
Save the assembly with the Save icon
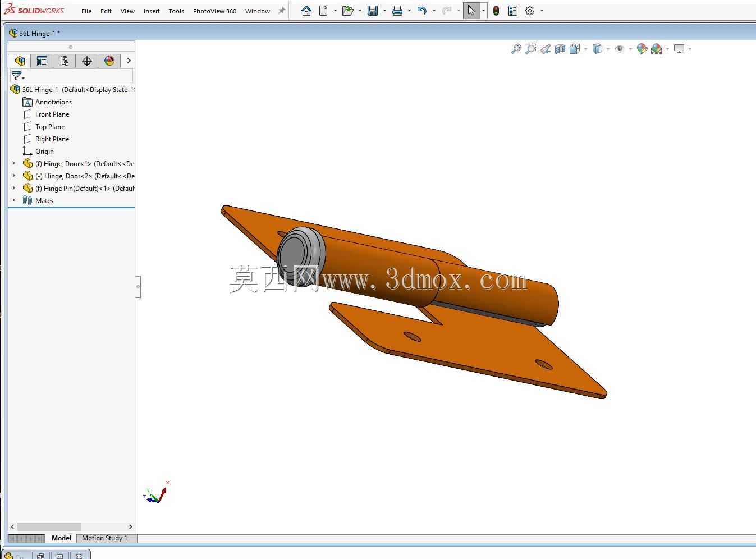pyautogui.click(x=373, y=11)
